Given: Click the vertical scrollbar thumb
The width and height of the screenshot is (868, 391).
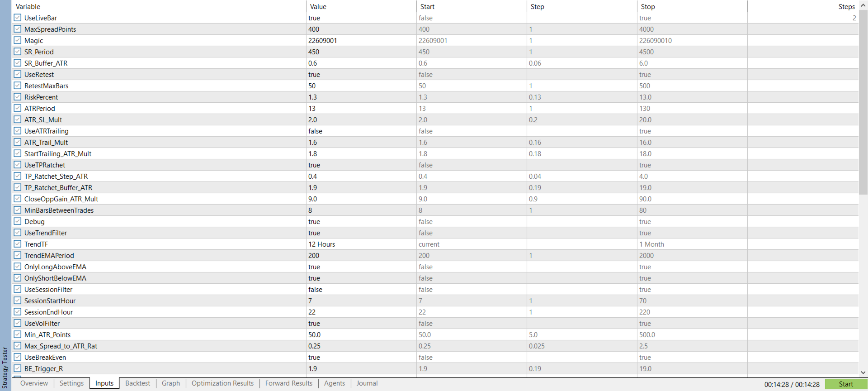Looking at the screenshot, I should pyautogui.click(x=863, y=102).
